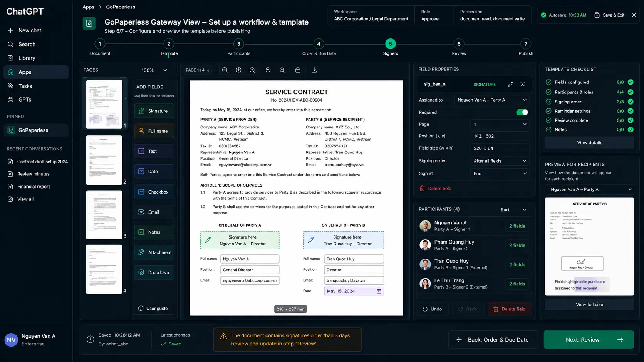Select page 4 thumbnail
644x362 pixels.
coord(104,269)
